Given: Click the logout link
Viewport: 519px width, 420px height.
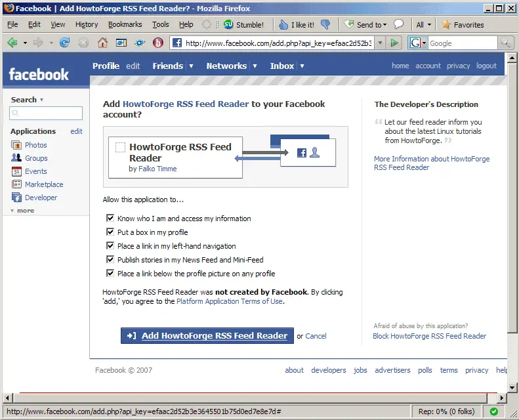Looking at the screenshot, I should point(486,66).
